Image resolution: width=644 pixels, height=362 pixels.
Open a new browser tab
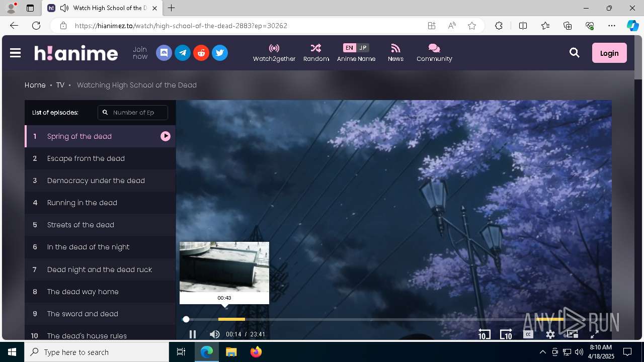(172, 8)
